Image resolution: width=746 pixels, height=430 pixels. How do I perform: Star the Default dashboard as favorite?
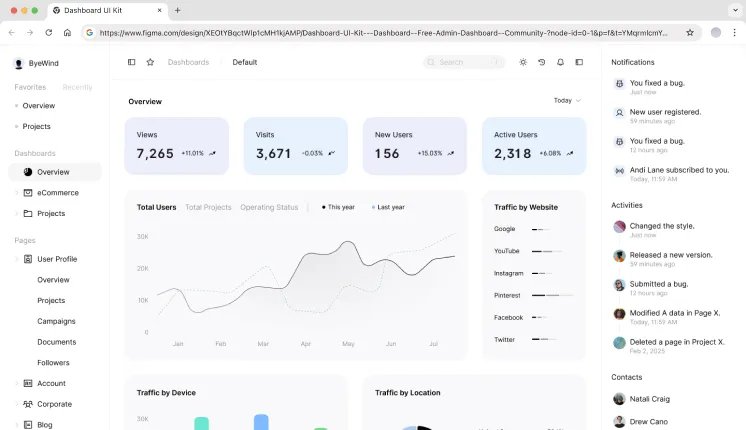pos(150,62)
